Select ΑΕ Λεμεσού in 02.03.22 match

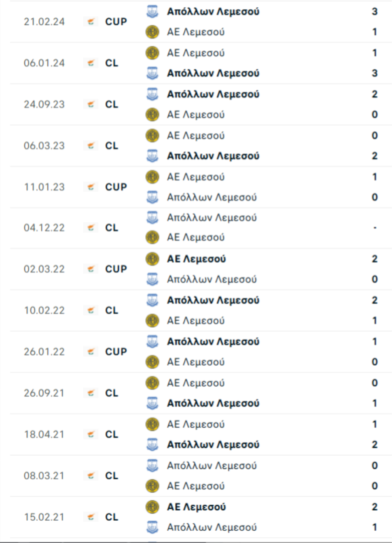196,259
